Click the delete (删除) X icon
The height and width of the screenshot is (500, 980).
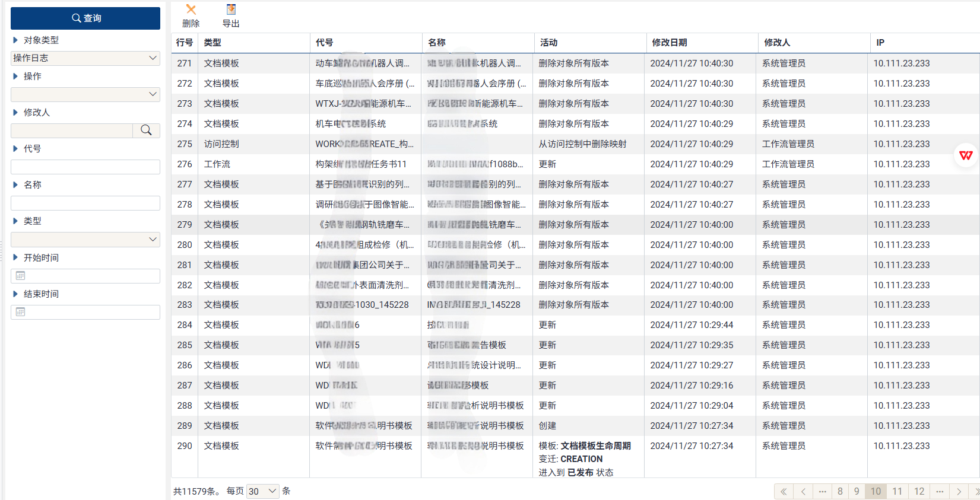point(191,9)
